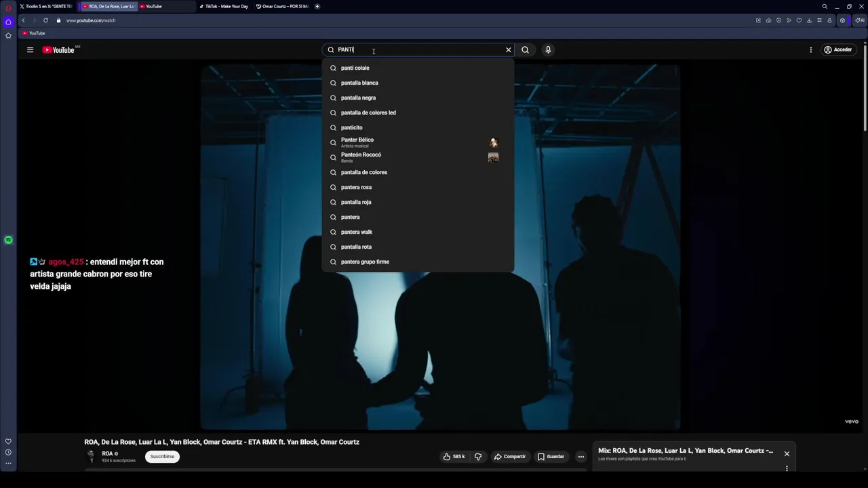The image size is (868, 488).
Task: Open the Opera AI assistant button
Action: click(x=860, y=20)
